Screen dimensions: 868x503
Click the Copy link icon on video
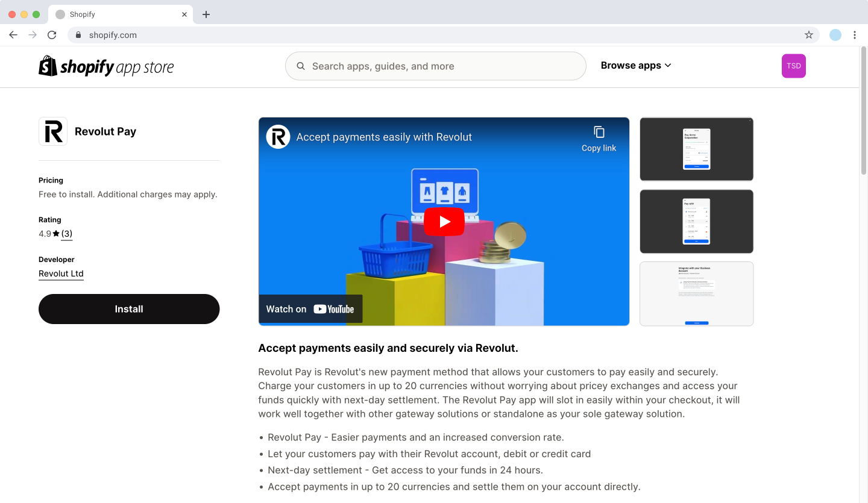coord(599,132)
